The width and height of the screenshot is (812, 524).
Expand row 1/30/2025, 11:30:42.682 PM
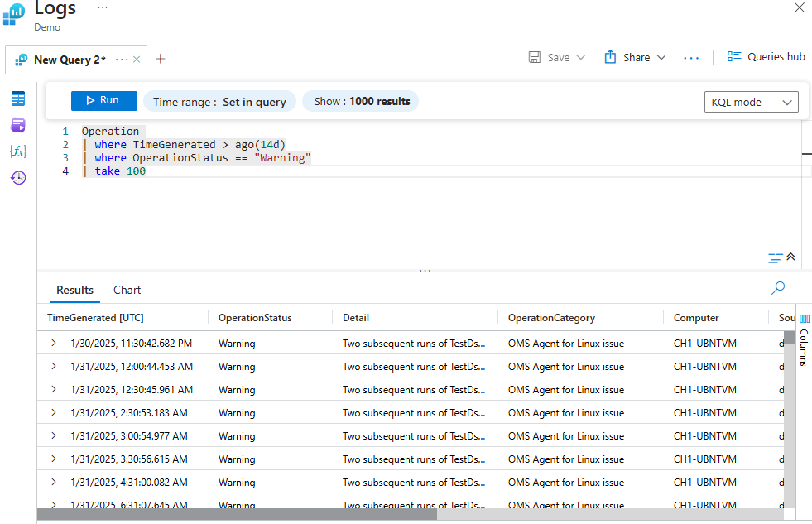53,343
